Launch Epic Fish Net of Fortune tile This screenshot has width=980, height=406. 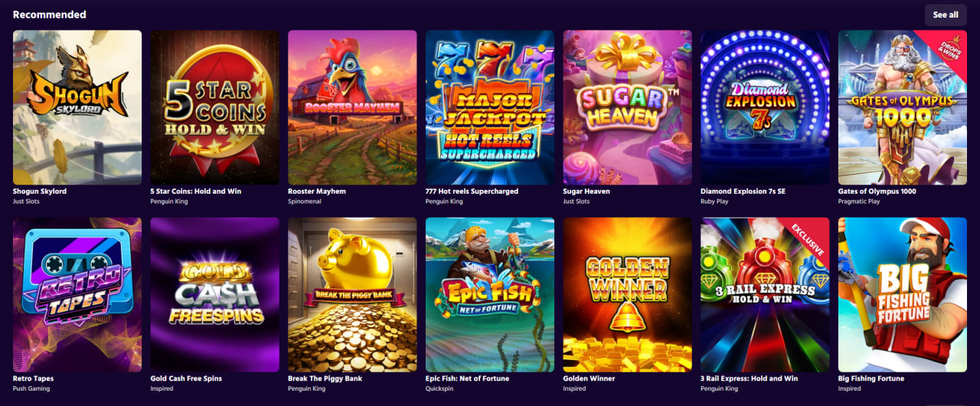coord(490,295)
